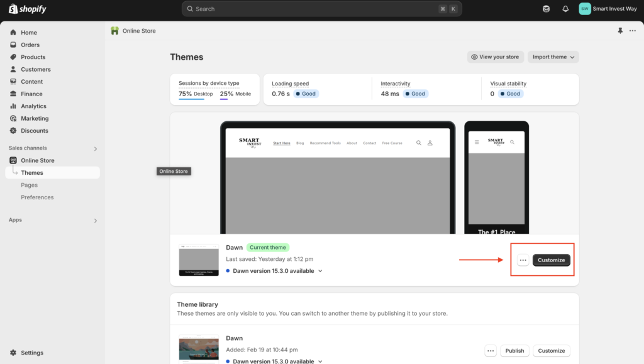Expand the Apps section chevron

coord(96,221)
